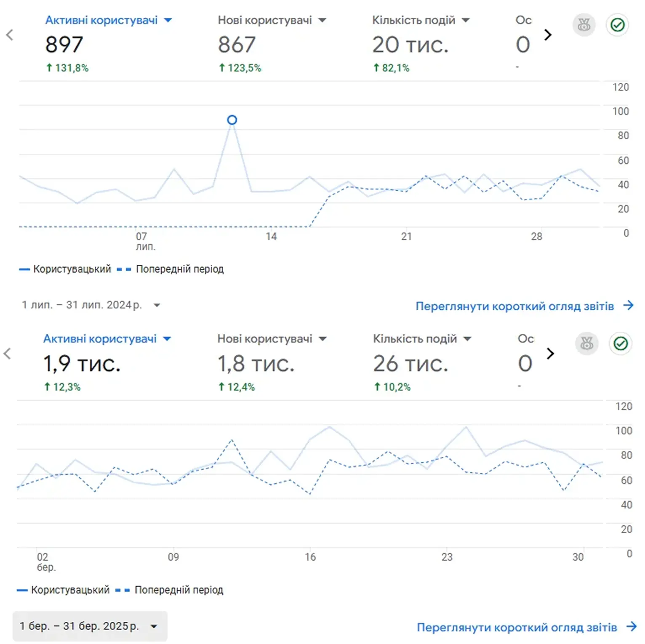Click the highlighted peak data point on July chart

point(232,120)
